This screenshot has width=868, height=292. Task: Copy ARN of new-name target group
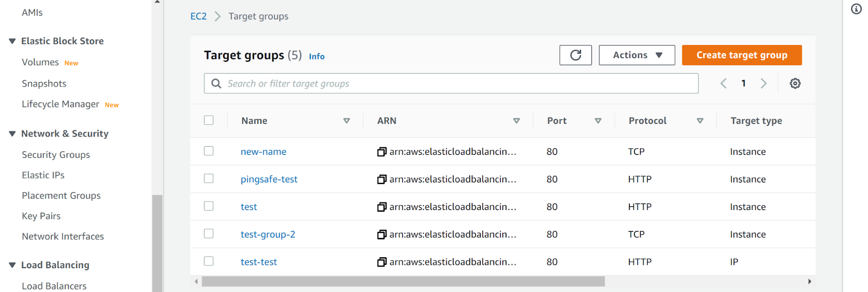pos(382,152)
